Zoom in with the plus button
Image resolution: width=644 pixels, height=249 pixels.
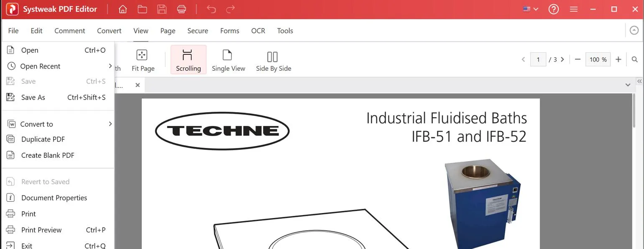pyautogui.click(x=618, y=59)
